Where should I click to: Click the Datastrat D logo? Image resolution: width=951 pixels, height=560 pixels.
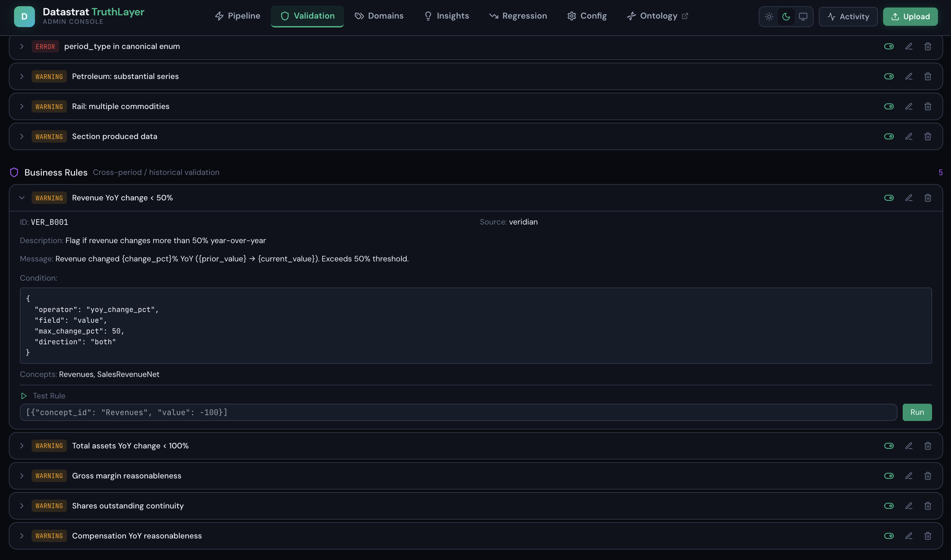tap(24, 17)
